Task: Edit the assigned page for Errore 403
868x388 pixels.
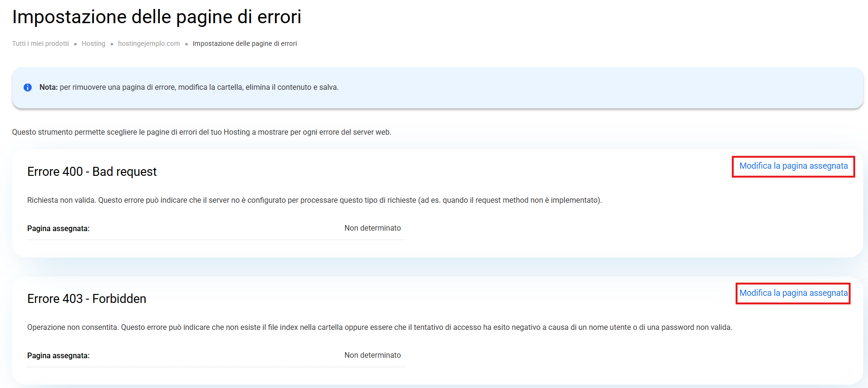Action: pos(793,293)
